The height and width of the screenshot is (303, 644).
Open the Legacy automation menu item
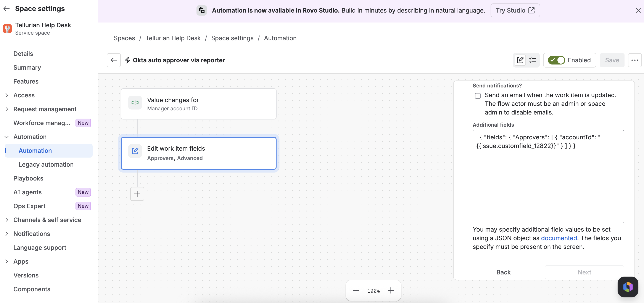pyautogui.click(x=46, y=164)
